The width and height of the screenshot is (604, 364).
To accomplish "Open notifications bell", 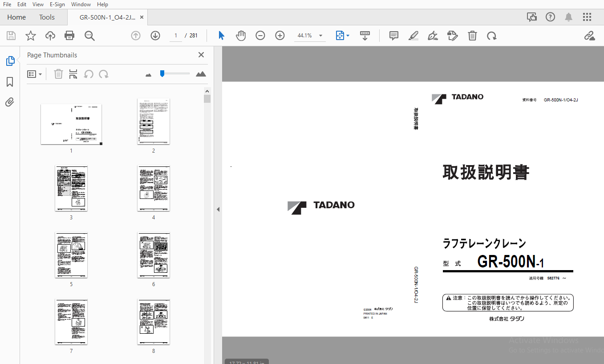I will point(569,17).
